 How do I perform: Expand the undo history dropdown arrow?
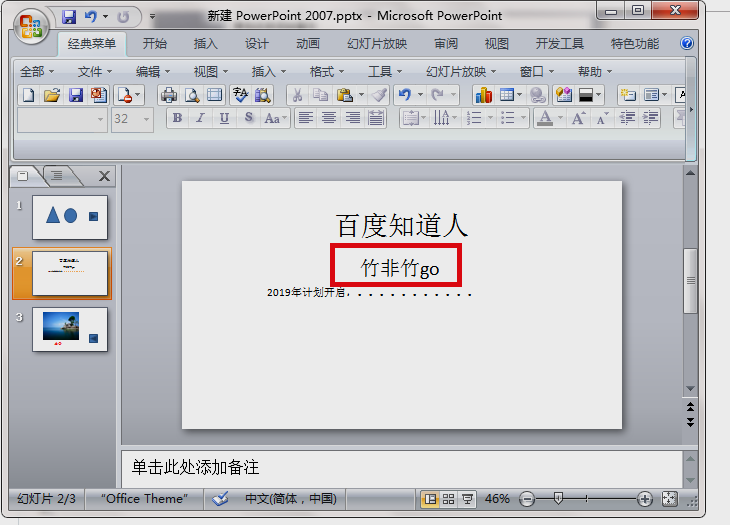click(x=420, y=95)
